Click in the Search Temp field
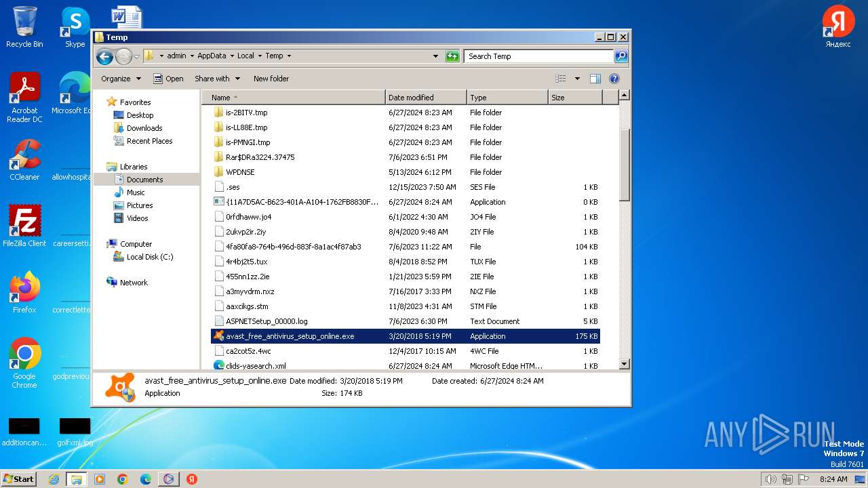 [x=539, y=56]
